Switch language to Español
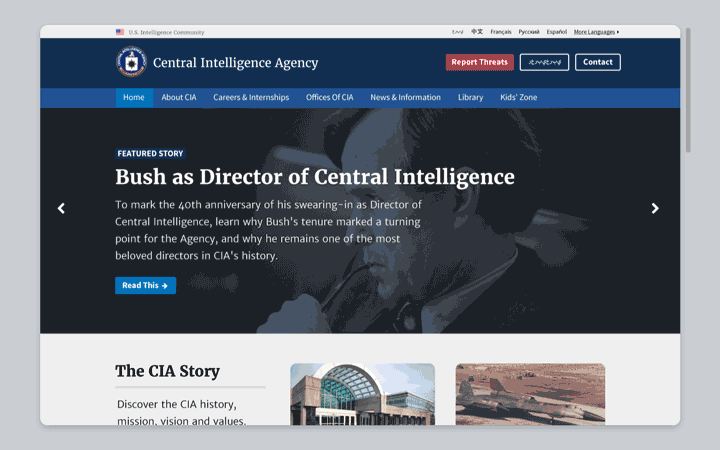 (557, 32)
